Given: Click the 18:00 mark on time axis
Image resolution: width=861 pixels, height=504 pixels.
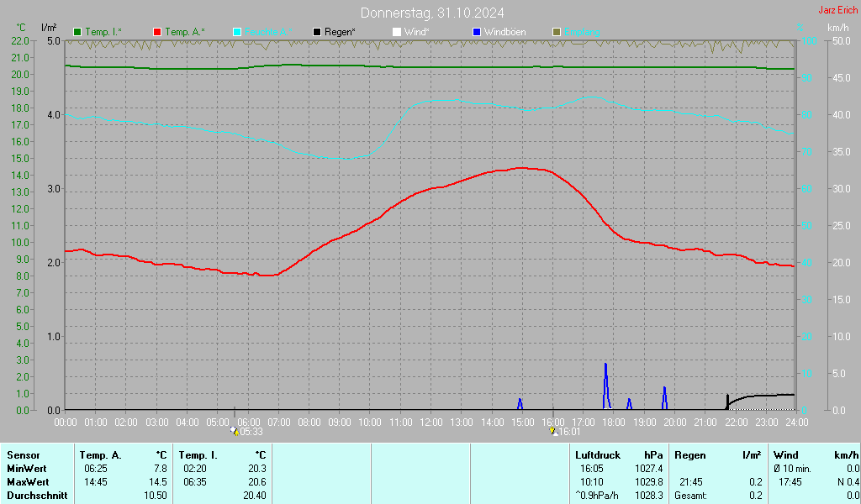Looking at the screenshot, I should point(613,423).
